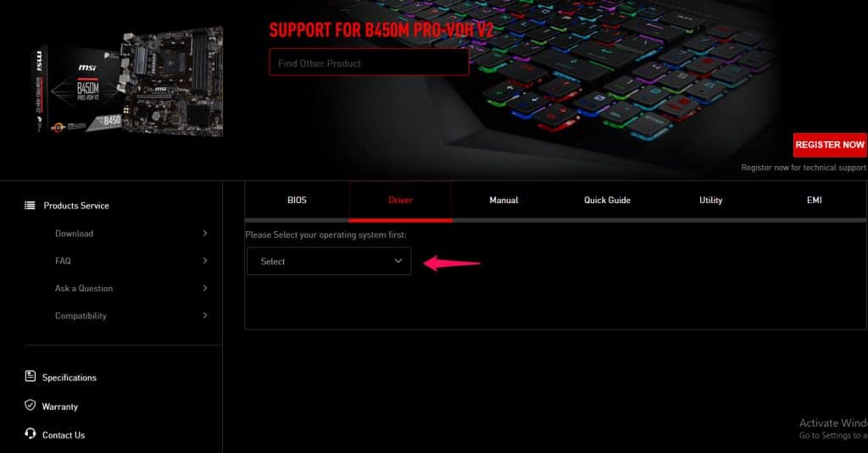868x453 pixels.
Task: Click the Warranty shield icon
Action: pyautogui.click(x=31, y=406)
